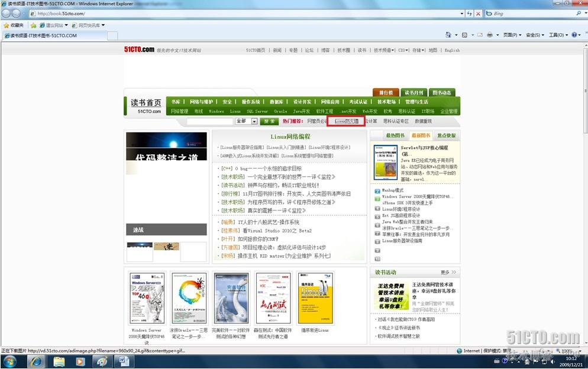Open the 安全(S) menu
Screen dimensions: 588x369
pos(535,35)
